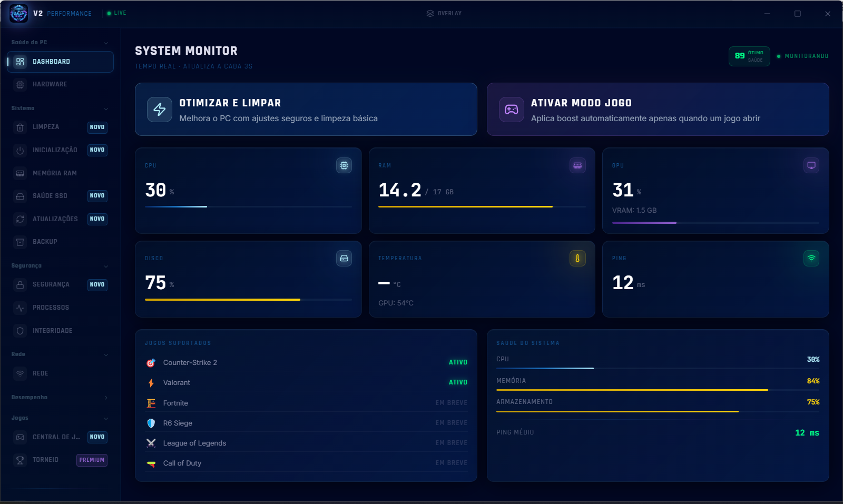Collapse the Sistema sidebar section

(106, 108)
